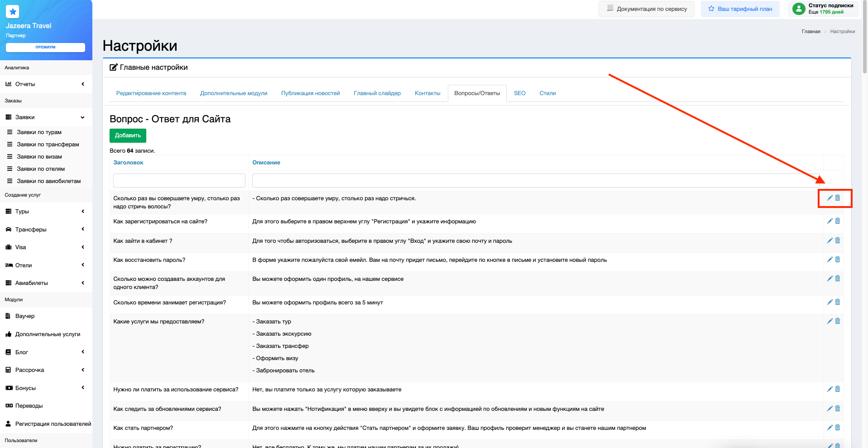Collapse the Заявки sidebar section
Image resolution: width=868 pixels, height=448 pixels.
[45, 117]
